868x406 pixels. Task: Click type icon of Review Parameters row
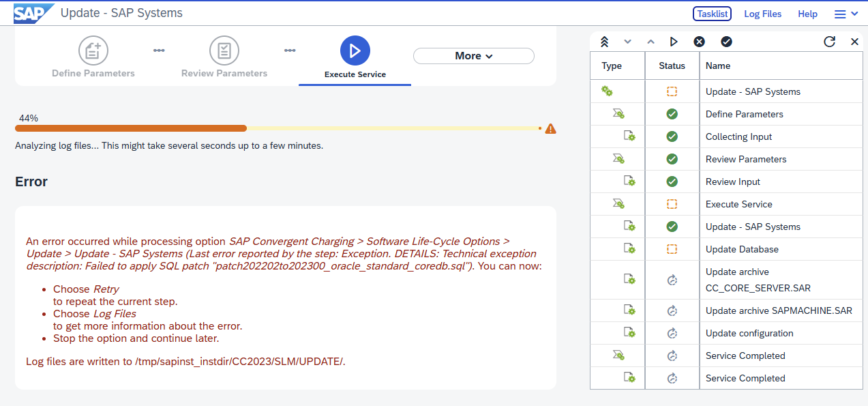(618, 158)
